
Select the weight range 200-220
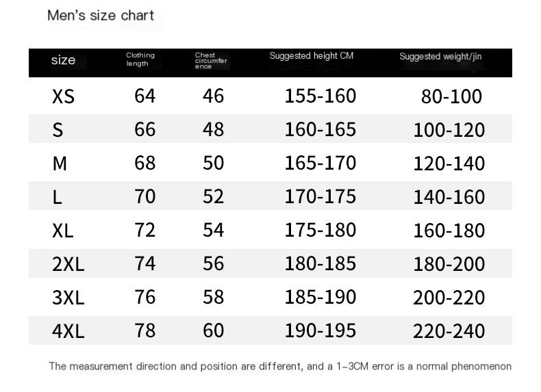449,298
